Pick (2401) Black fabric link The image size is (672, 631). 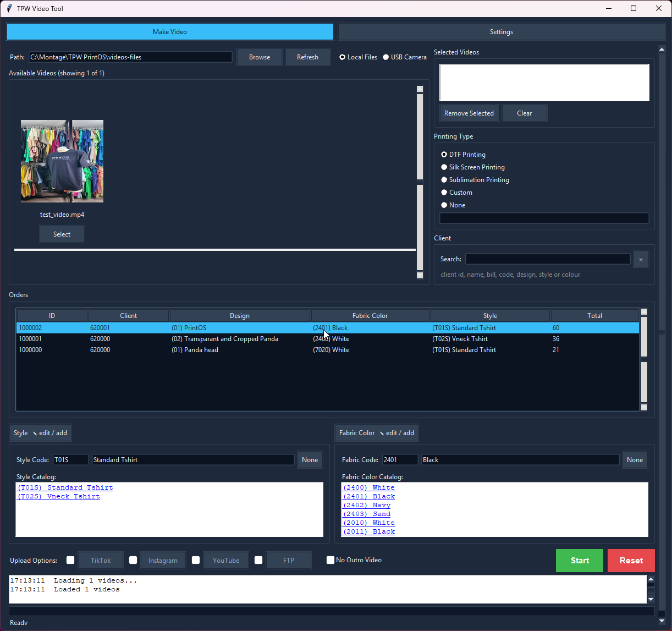369,496
